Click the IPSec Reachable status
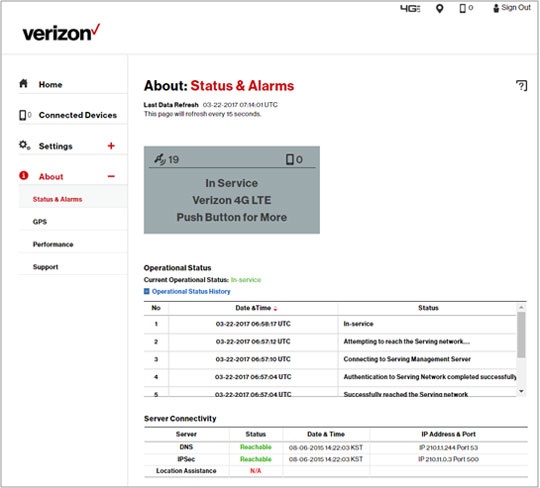 click(x=256, y=459)
